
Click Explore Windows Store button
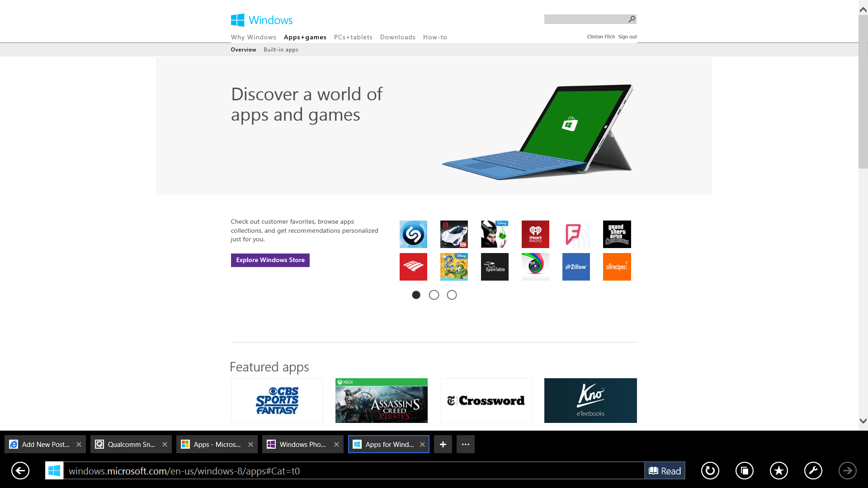click(x=270, y=260)
